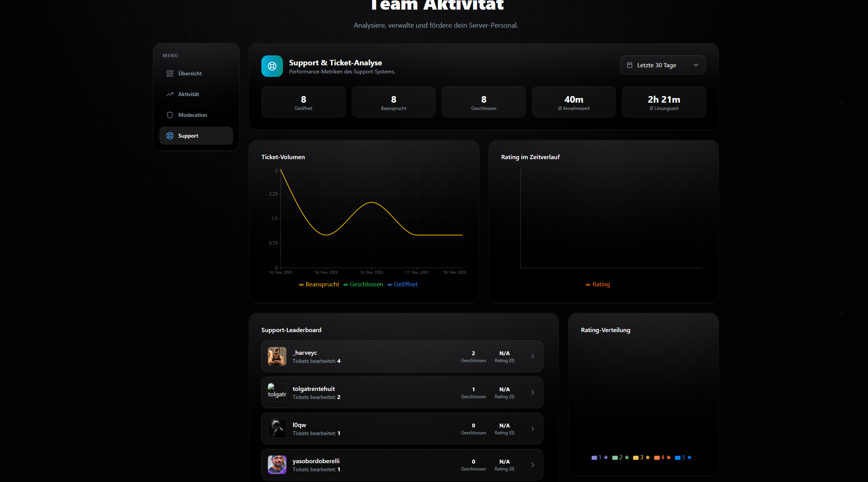Click the Aktivität trend-line icon
Viewport: 868px width, 482px height.
point(170,94)
